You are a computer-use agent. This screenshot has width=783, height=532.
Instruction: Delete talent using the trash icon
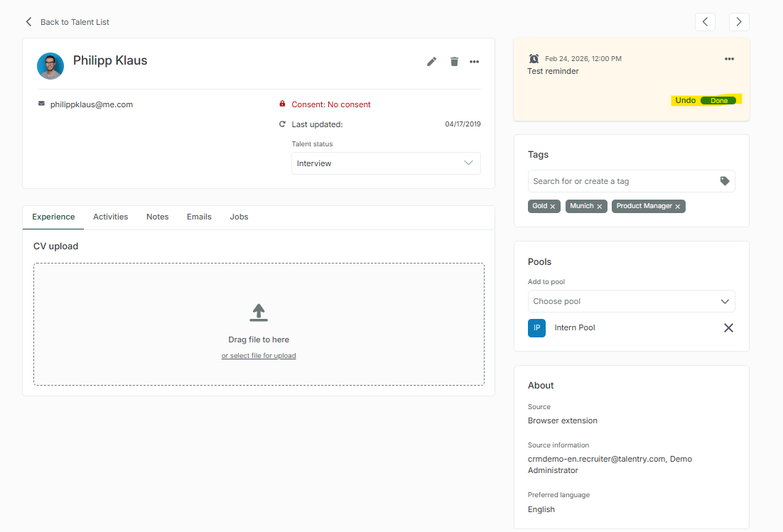coord(454,62)
